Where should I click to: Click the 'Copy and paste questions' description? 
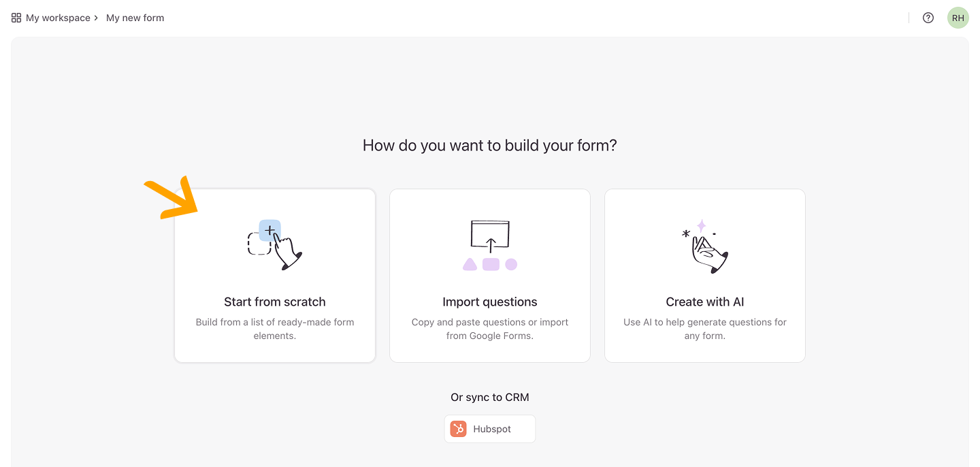click(490, 329)
